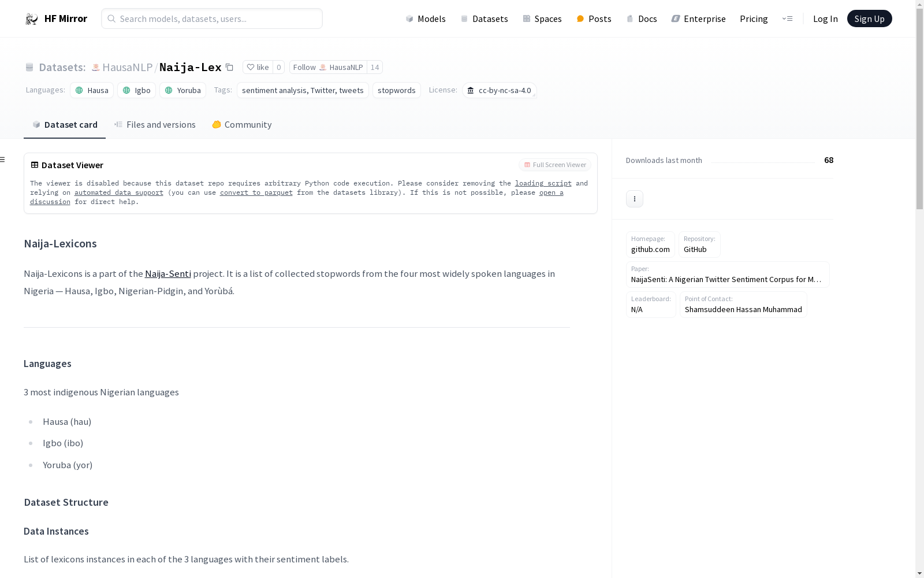The width and height of the screenshot is (924, 578).
Task: Open the automated data support link
Action: coord(119,192)
